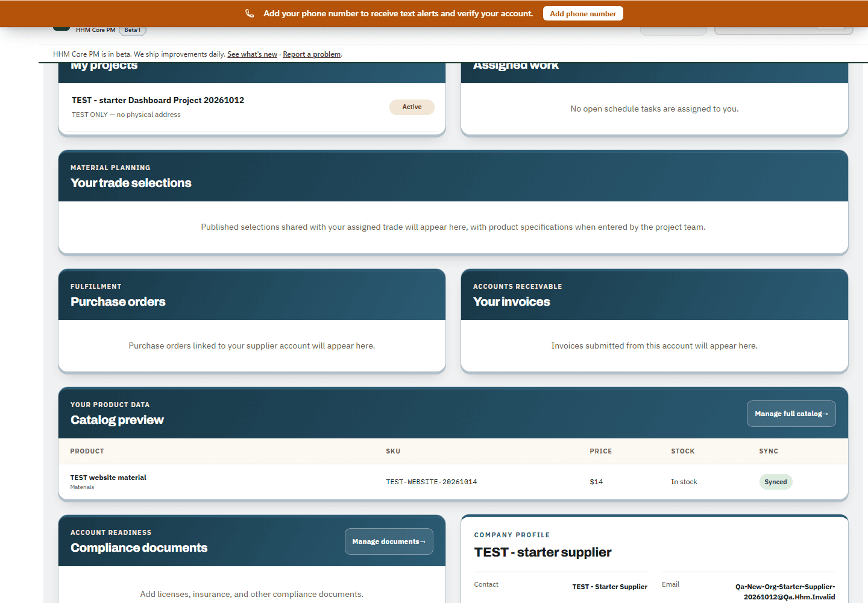Click the Materials category under the product
The height and width of the screenshot is (603, 868).
[x=82, y=487]
